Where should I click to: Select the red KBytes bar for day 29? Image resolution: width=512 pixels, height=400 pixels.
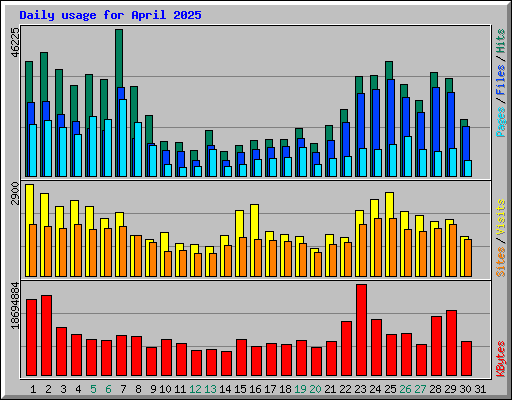[451, 343]
